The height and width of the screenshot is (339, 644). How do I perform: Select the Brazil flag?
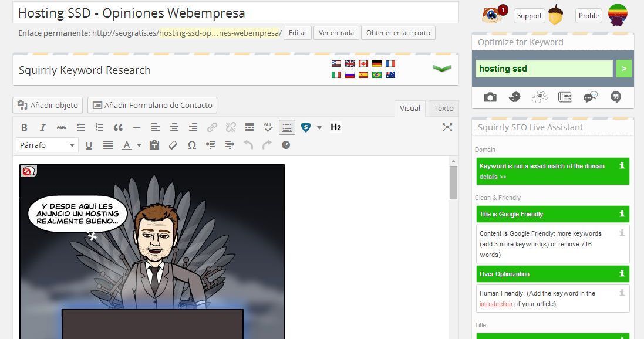pyautogui.click(x=377, y=74)
